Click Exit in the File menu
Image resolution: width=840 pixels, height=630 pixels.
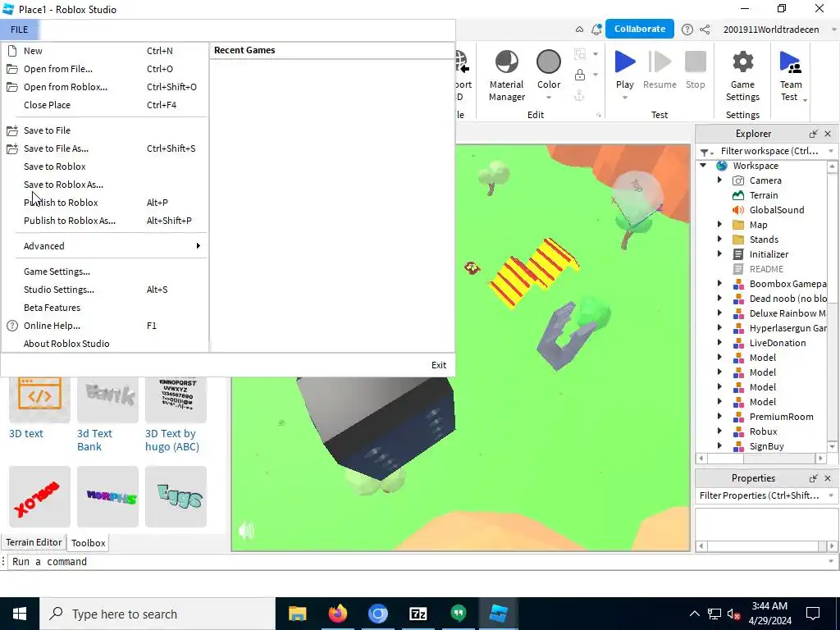pos(439,365)
